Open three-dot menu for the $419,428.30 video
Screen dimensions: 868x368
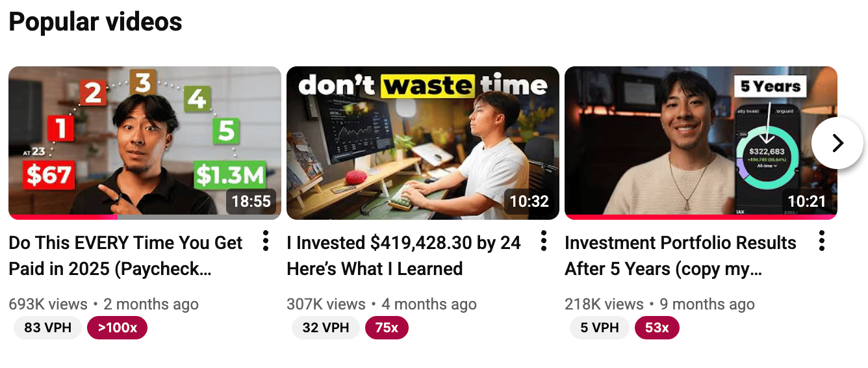543,241
